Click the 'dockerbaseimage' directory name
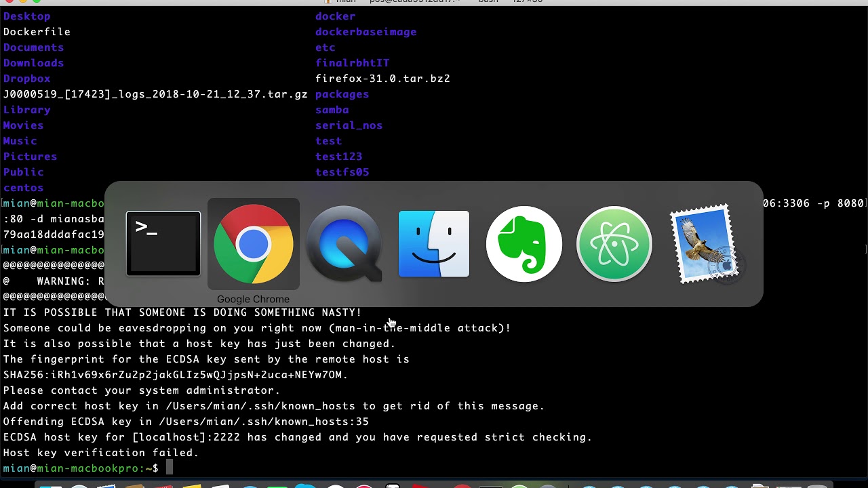The image size is (868, 488). 366,32
